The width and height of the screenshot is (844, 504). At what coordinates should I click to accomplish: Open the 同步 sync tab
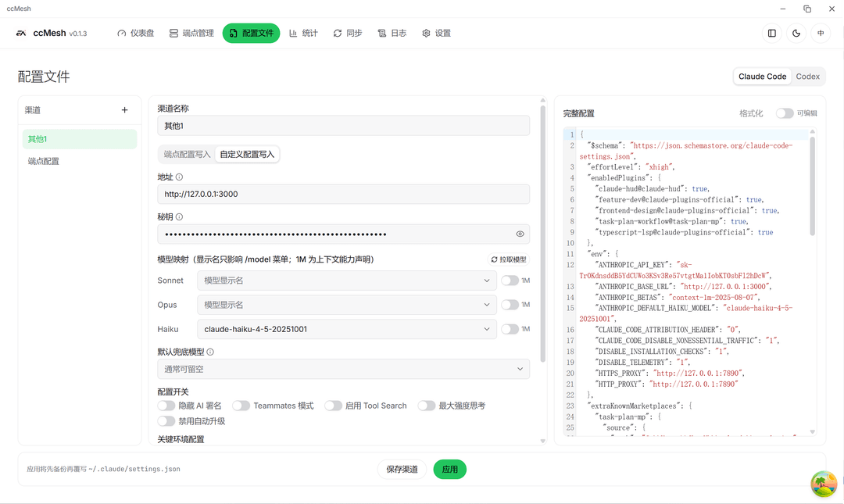(348, 34)
